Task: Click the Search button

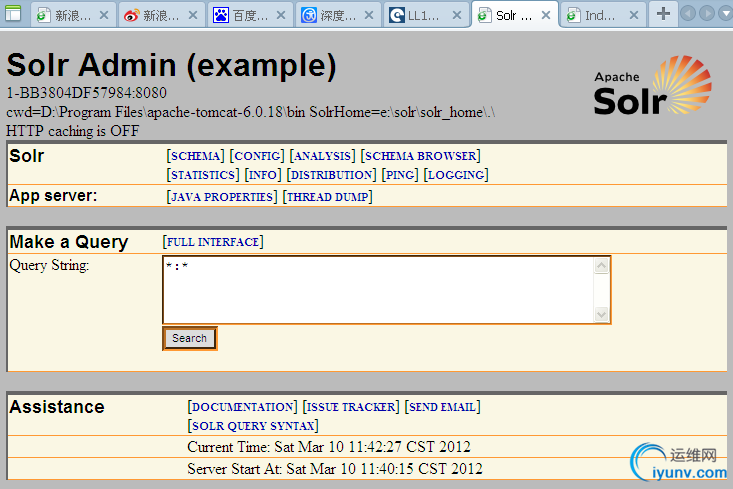Action: click(189, 338)
